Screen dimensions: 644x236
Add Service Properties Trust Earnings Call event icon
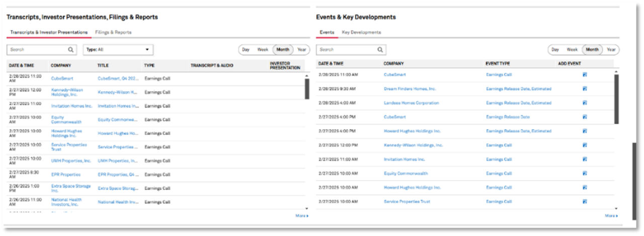coord(585,201)
